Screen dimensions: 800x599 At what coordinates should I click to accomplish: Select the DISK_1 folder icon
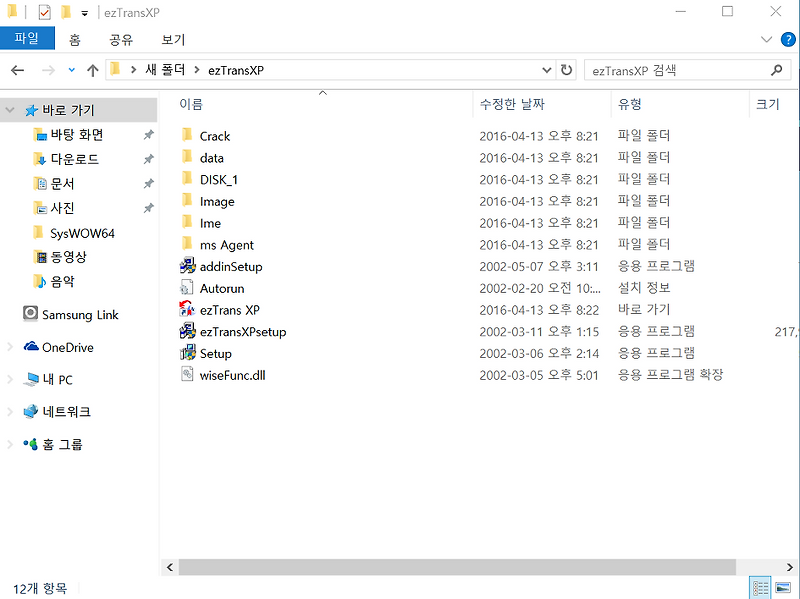coord(187,179)
